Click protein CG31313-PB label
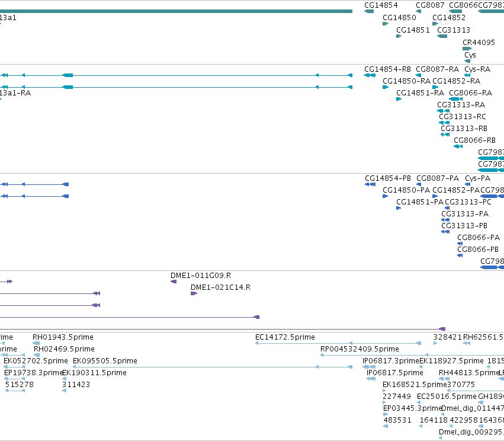 click(464, 226)
